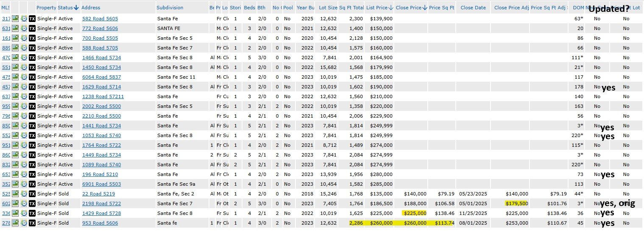Click highlighted $225,000 close price cell
This screenshot has height=231, width=644.
click(x=414, y=213)
